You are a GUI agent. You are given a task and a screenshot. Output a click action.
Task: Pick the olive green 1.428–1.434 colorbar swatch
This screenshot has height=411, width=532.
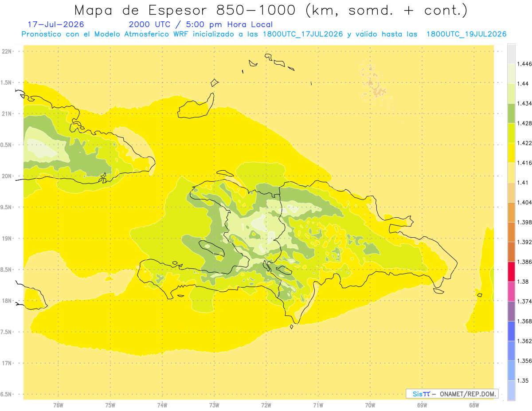tap(511, 113)
